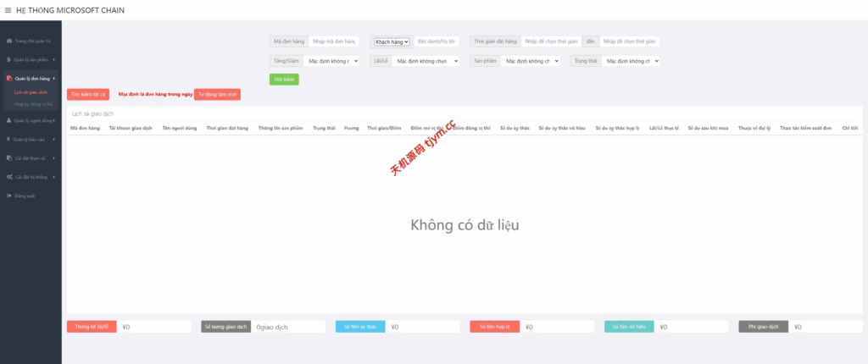The image size is (868, 364).
Task: Open the Tăng/Giảm dropdown
Action: (x=334, y=61)
